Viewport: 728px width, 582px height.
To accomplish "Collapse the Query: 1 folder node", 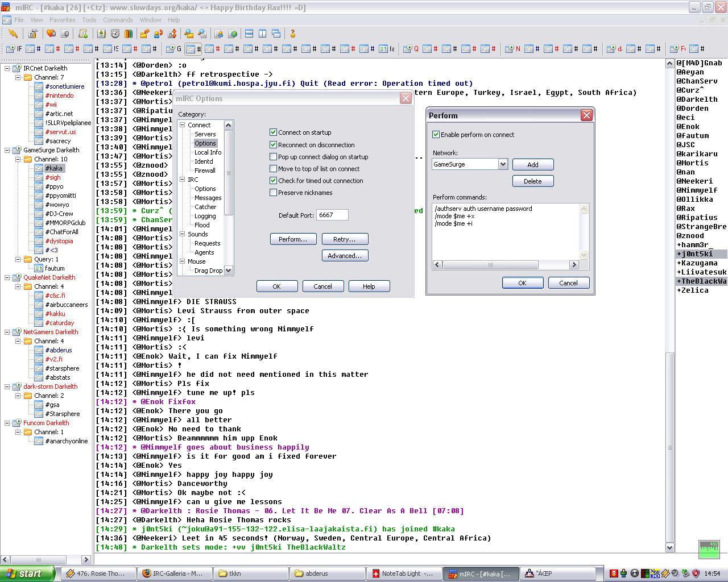I will (x=18, y=259).
